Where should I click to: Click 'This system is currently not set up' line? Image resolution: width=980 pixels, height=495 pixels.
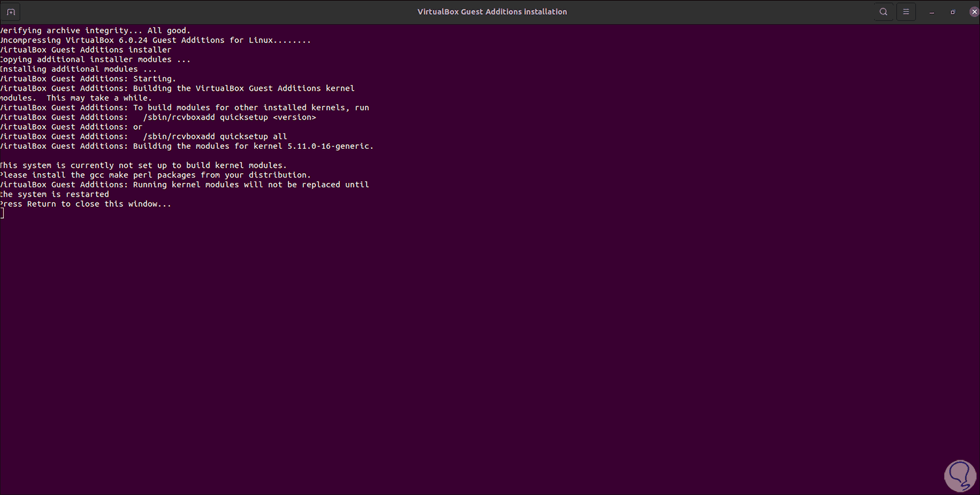pos(144,165)
